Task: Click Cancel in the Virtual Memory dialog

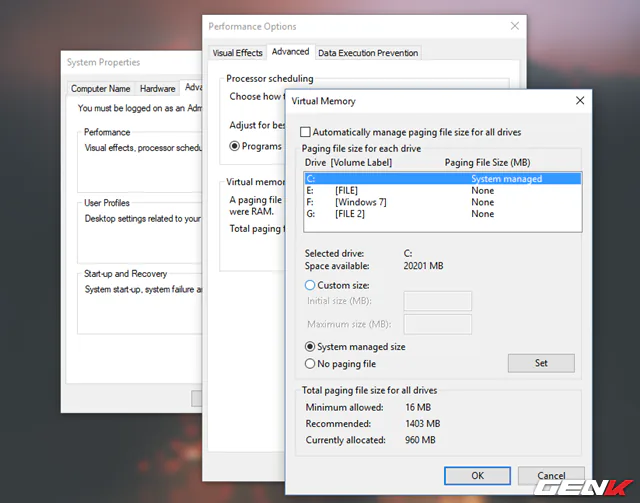Action: coord(551,476)
